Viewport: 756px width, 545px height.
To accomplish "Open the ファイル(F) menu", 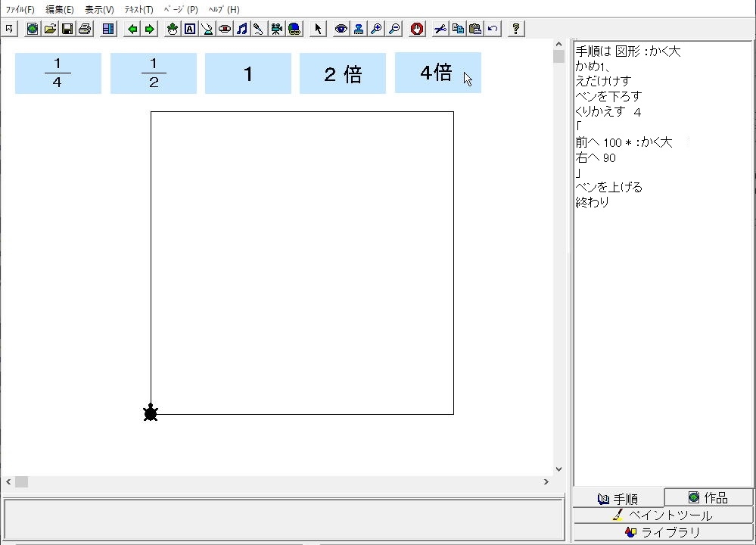I will click(x=20, y=10).
